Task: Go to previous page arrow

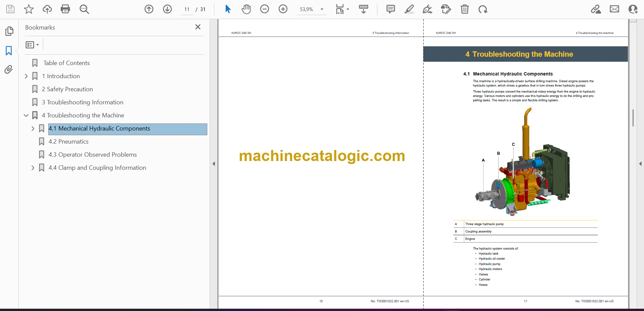Action: (149, 9)
